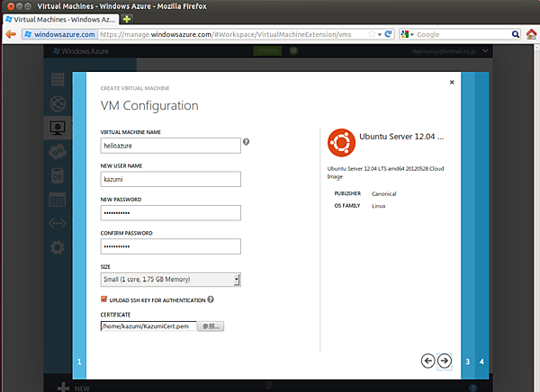This screenshot has height=392, width=540.
Task: Open a new Firefox tab
Action: (x=128, y=19)
